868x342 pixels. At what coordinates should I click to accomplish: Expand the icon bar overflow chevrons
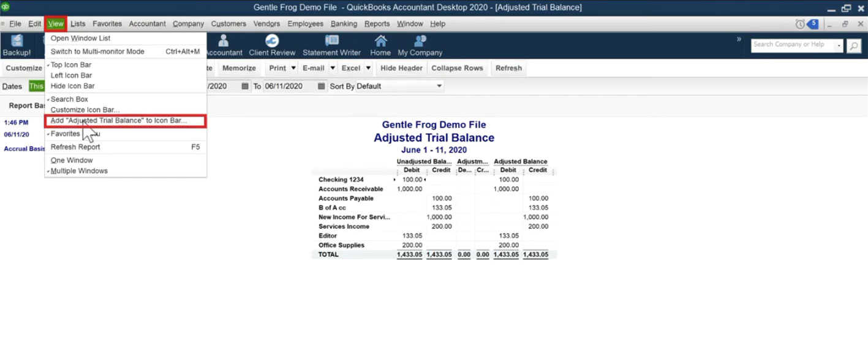tap(739, 39)
